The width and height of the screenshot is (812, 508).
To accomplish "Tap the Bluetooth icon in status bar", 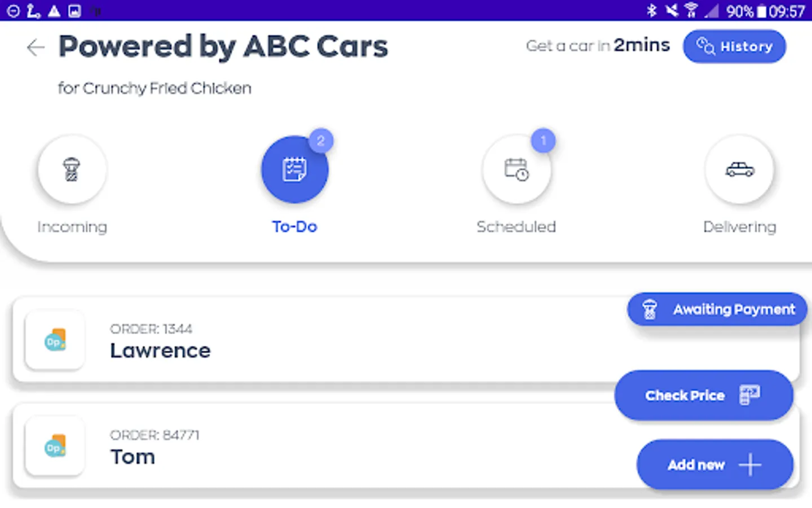I will [651, 11].
